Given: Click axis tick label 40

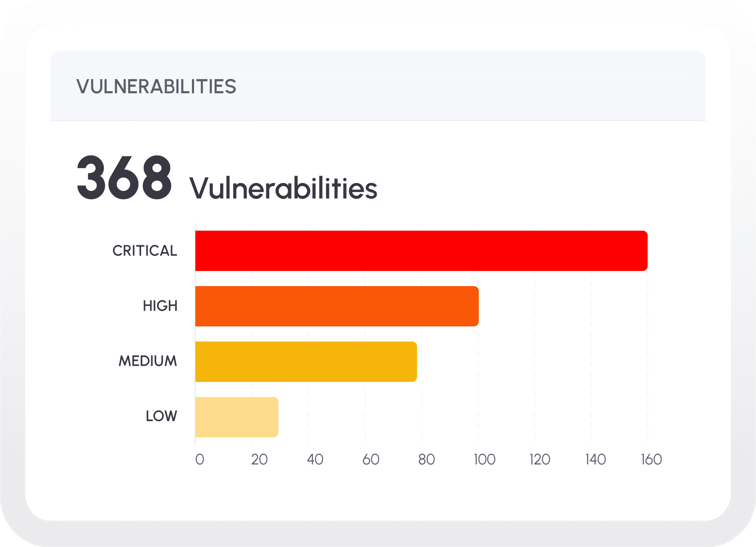Looking at the screenshot, I should click(x=315, y=459).
